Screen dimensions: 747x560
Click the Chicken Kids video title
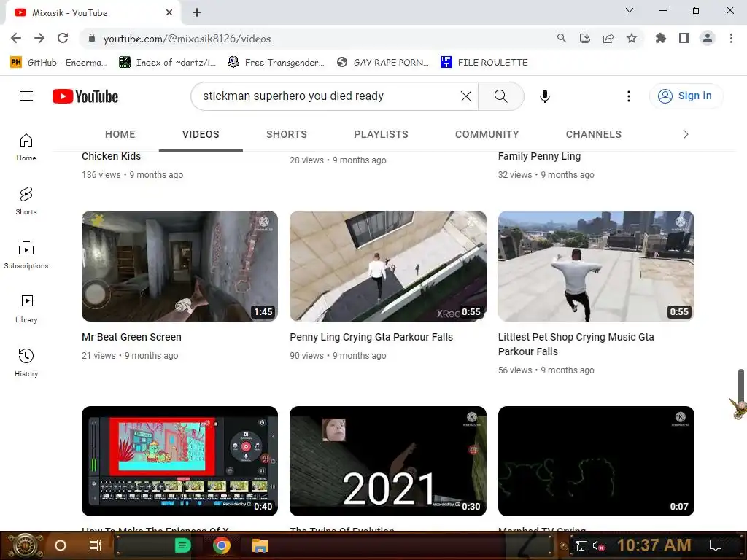tap(111, 156)
